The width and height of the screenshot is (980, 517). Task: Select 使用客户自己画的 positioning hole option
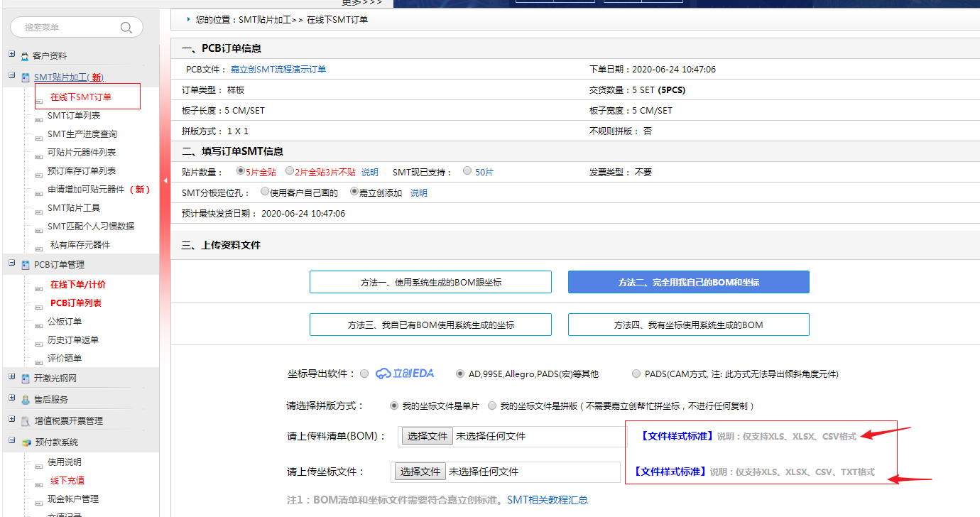(x=265, y=192)
